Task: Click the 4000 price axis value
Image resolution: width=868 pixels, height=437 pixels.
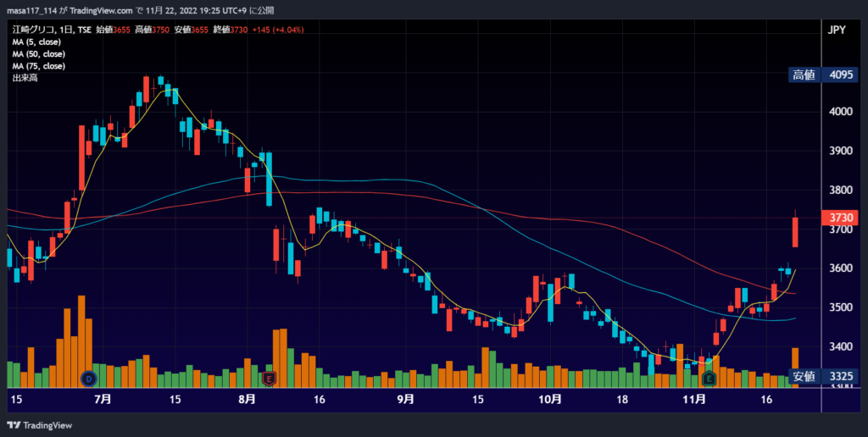Action: [841, 112]
